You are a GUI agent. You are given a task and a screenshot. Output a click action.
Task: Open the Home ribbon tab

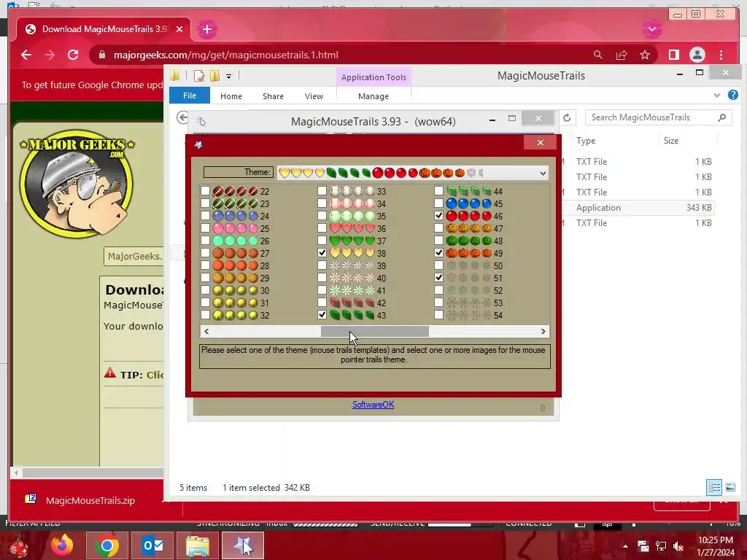click(231, 96)
